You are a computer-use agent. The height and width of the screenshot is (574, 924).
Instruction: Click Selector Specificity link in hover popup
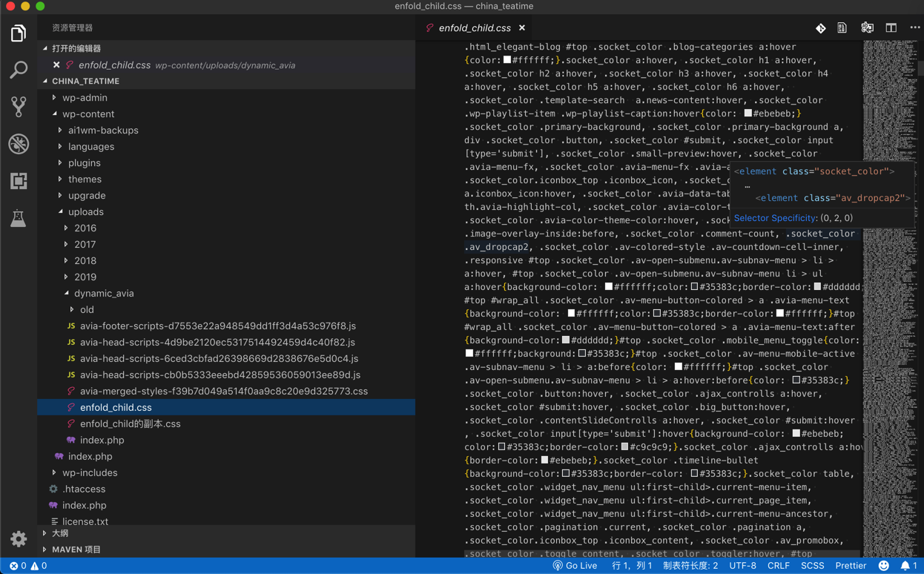(775, 218)
